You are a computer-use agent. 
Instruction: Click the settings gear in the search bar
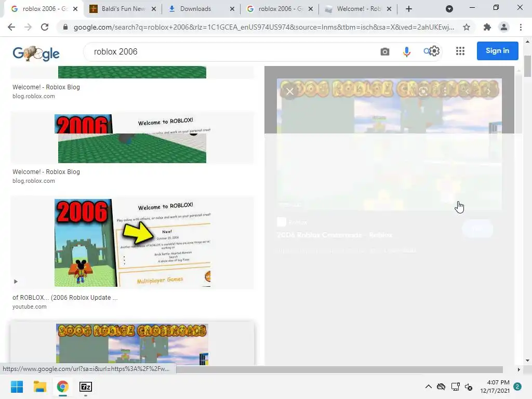(435, 51)
